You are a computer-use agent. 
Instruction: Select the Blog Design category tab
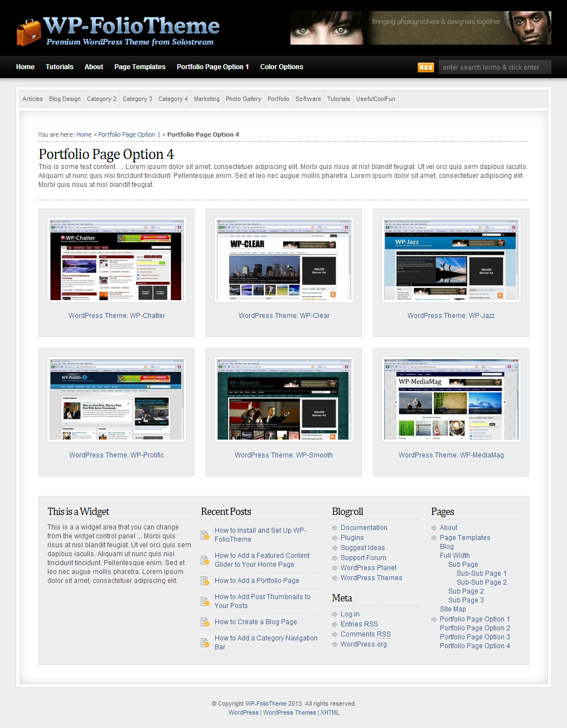tap(65, 99)
